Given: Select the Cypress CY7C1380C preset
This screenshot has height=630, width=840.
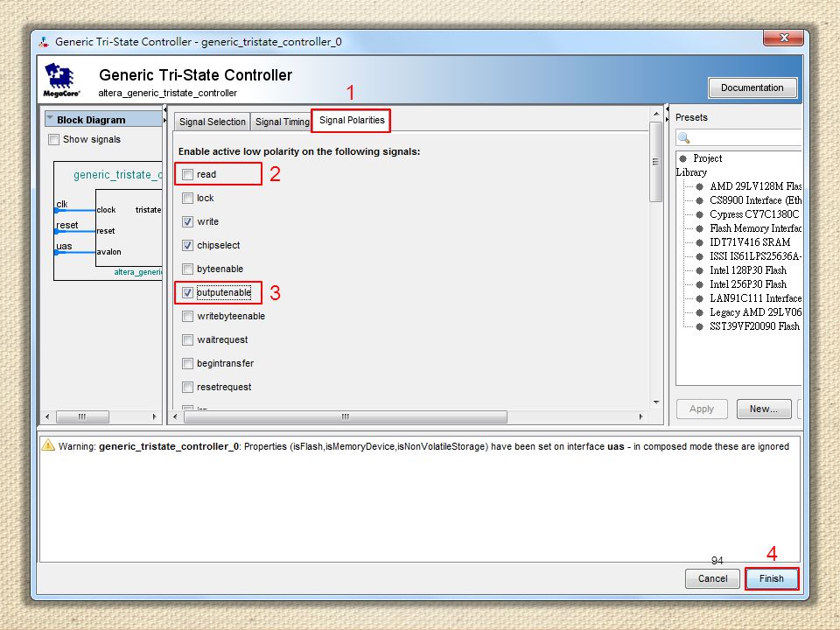Looking at the screenshot, I should [754, 213].
